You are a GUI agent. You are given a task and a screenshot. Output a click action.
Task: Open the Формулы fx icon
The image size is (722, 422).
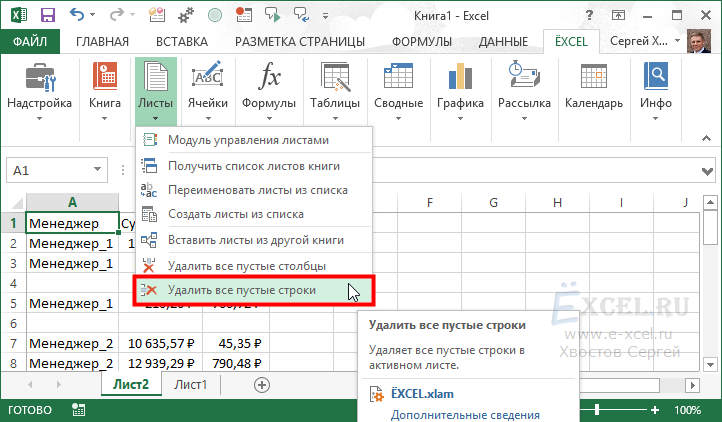(x=269, y=76)
